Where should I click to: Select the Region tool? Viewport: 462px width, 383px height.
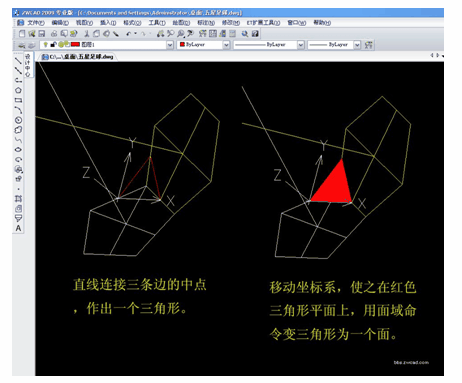pos(18,209)
